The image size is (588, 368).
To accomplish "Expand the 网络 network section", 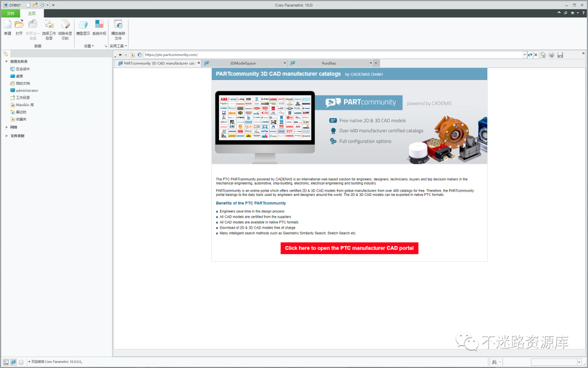I will (7, 127).
